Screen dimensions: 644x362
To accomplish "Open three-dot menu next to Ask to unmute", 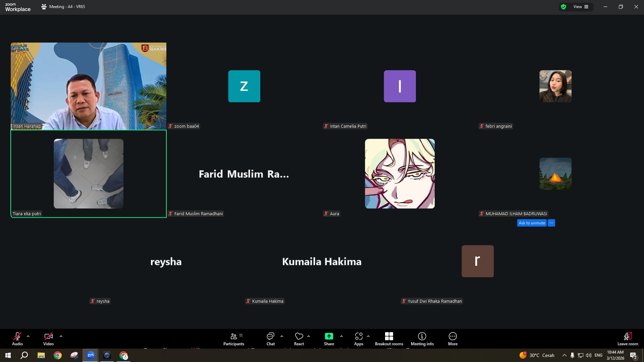I will point(551,223).
